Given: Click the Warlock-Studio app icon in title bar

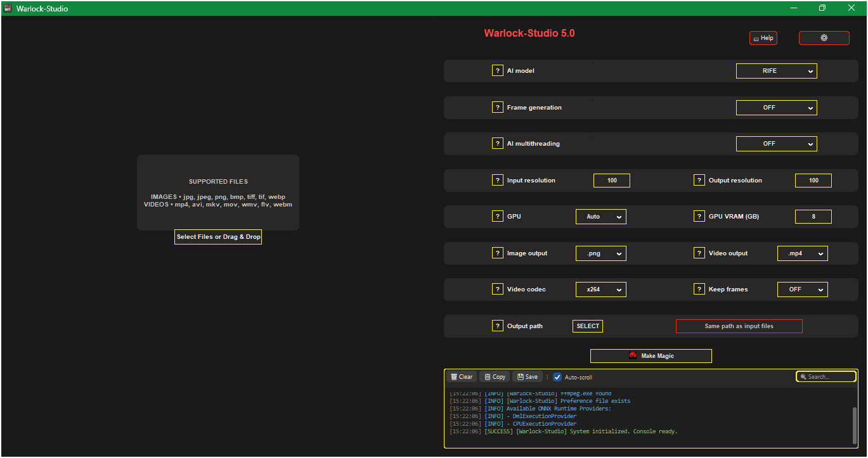Looking at the screenshot, I should coord(8,8).
